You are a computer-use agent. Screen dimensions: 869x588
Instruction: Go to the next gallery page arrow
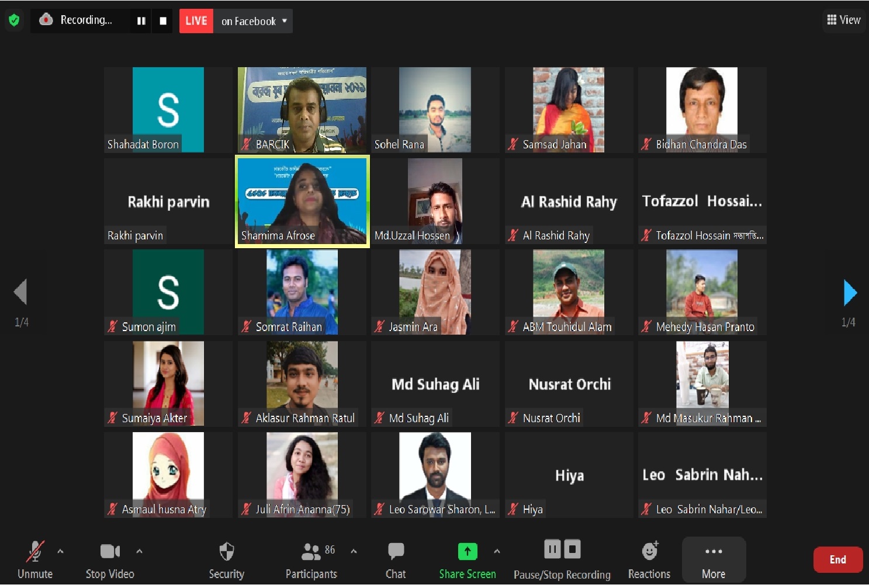click(x=850, y=292)
